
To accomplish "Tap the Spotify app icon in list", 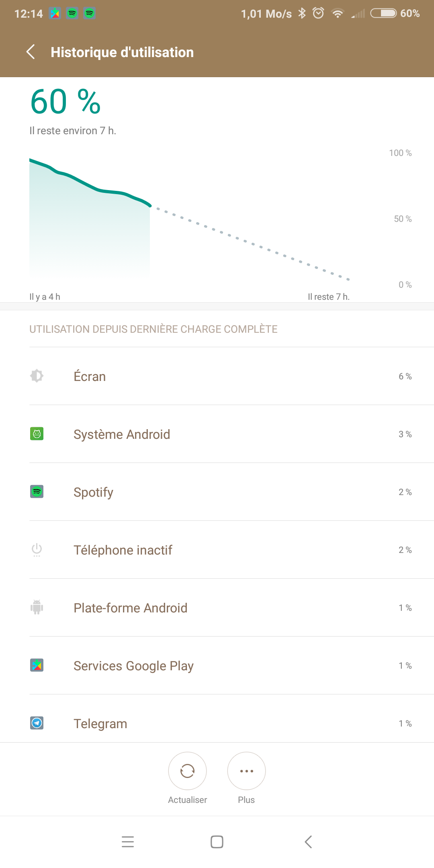I will coord(37,491).
